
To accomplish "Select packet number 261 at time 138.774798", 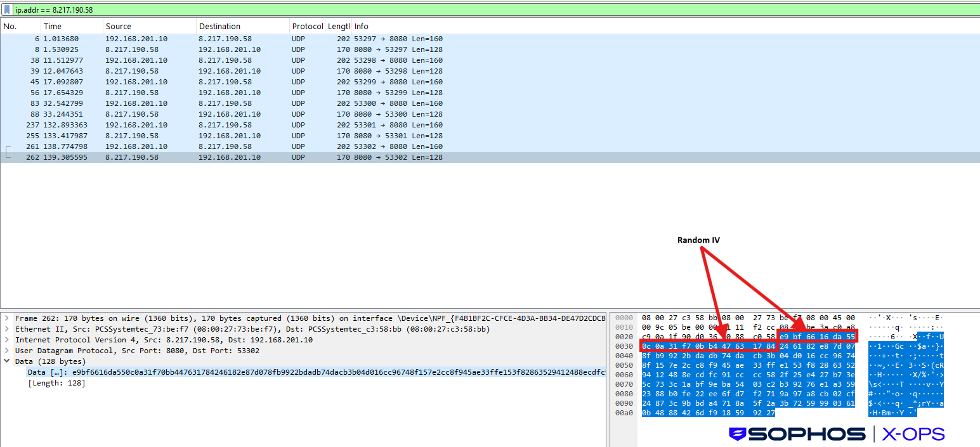I will tap(490, 146).
